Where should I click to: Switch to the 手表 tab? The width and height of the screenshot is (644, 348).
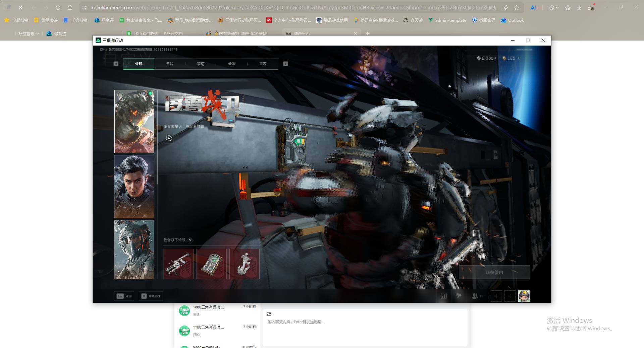(x=263, y=64)
